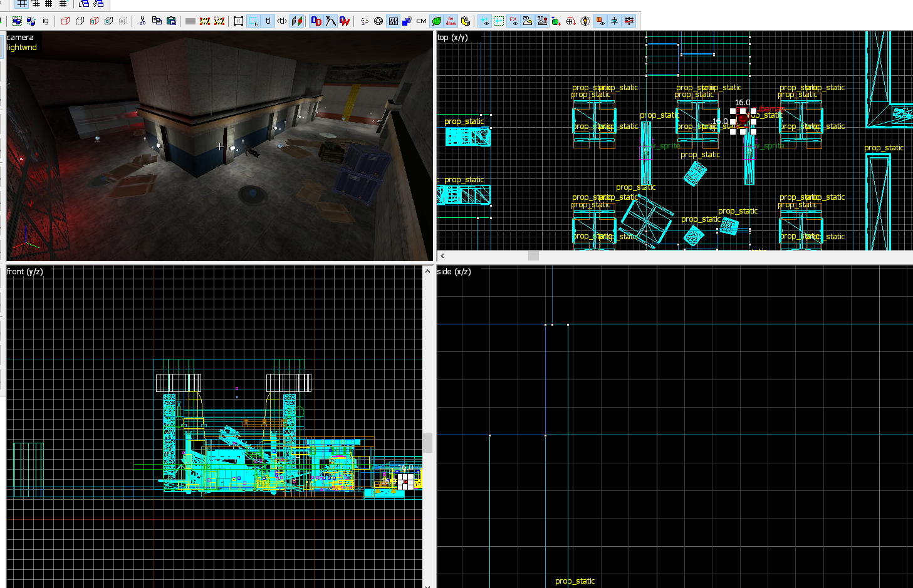Image resolution: width=913 pixels, height=588 pixels.
Task: Toggle the 2D grid display
Action: click(x=22, y=3)
